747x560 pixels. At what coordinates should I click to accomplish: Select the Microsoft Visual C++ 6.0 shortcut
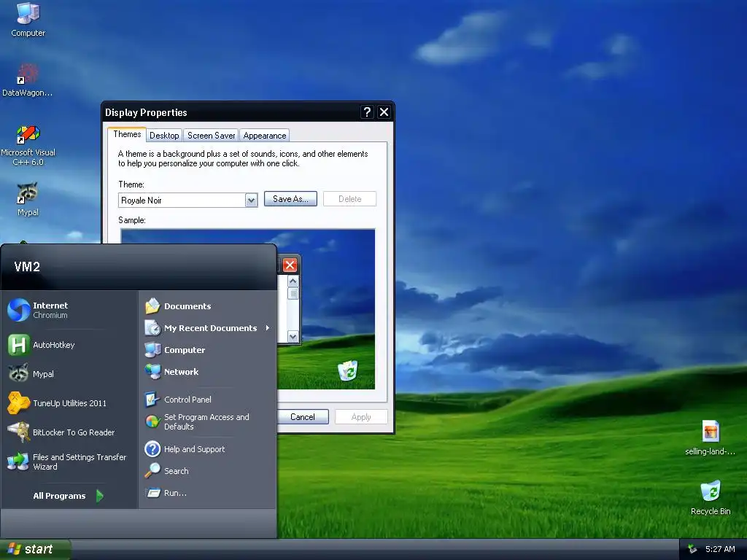coord(28,145)
